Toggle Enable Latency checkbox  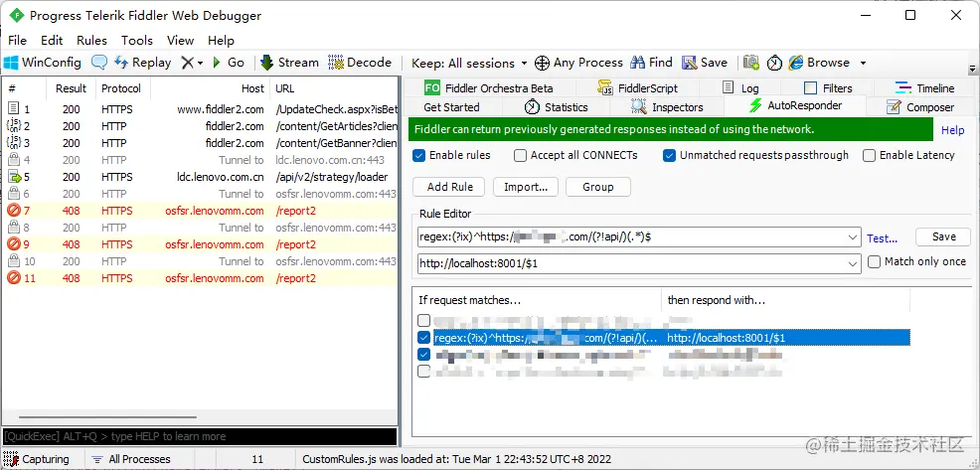pos(869,156)
